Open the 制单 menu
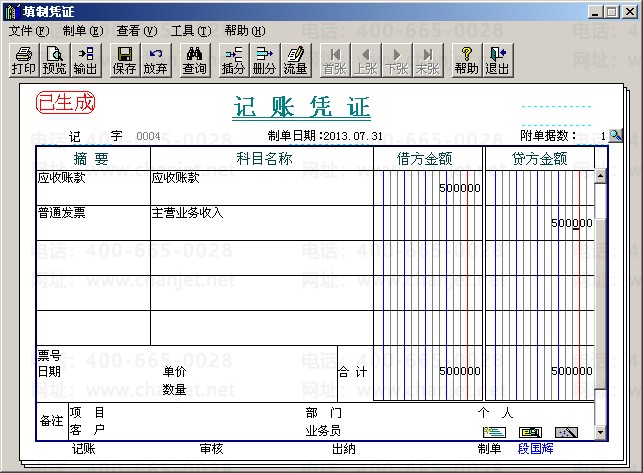The height and width of the screenshot is (473, 643). [82, 31]
